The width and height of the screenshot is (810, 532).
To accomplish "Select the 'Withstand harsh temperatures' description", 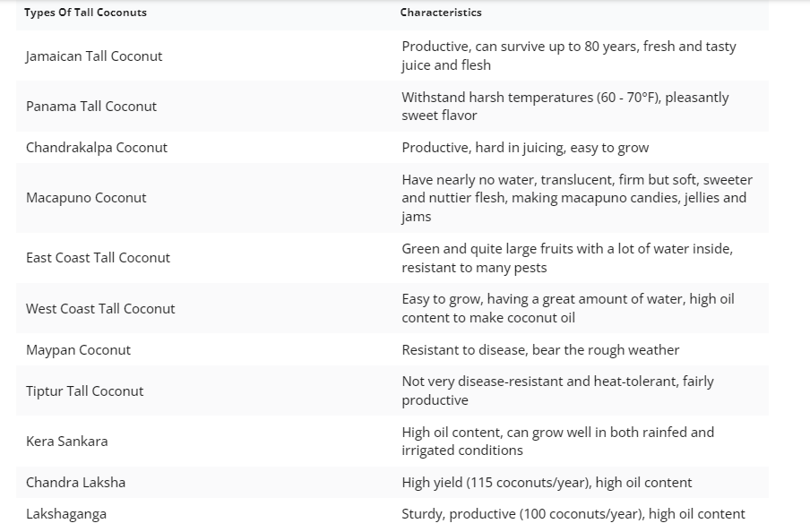I will click(565, 106).
